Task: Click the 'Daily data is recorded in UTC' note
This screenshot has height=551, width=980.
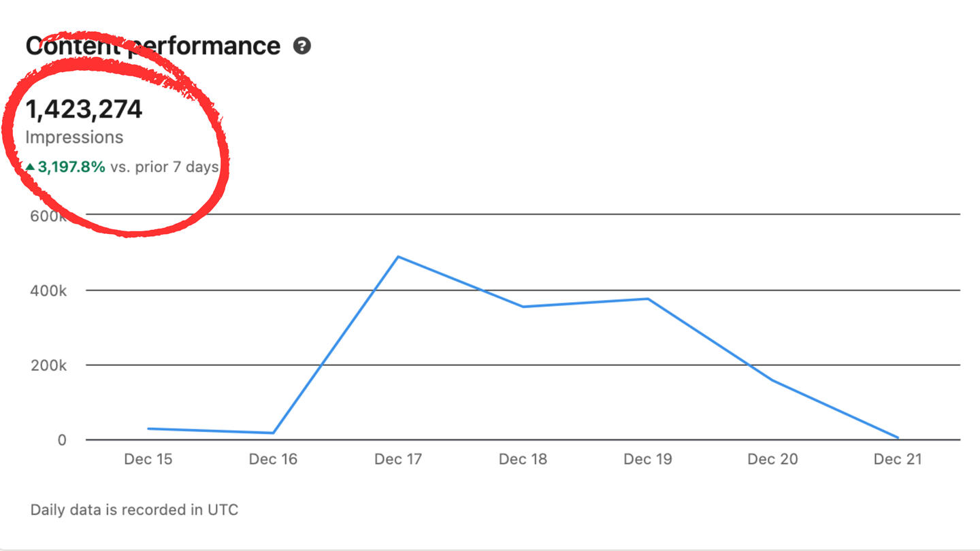Action: [134, 510]
